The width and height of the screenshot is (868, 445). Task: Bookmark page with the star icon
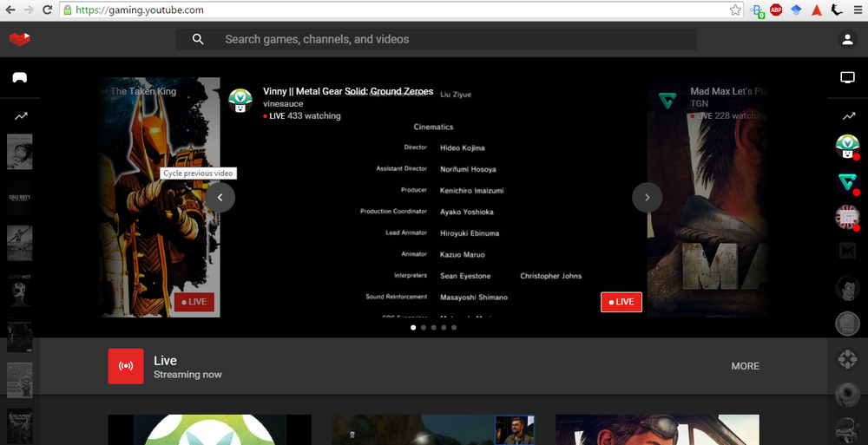point(735,10)
